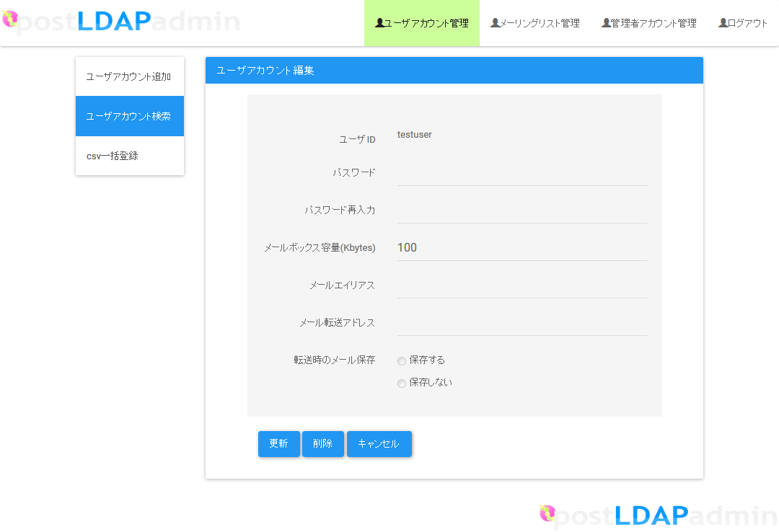
Task: Click into the メール転送アドレス field
Action: tap(521, 323)
